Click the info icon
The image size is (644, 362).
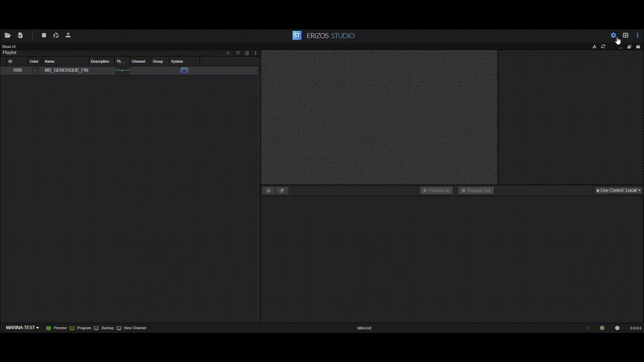coord(637,35)
